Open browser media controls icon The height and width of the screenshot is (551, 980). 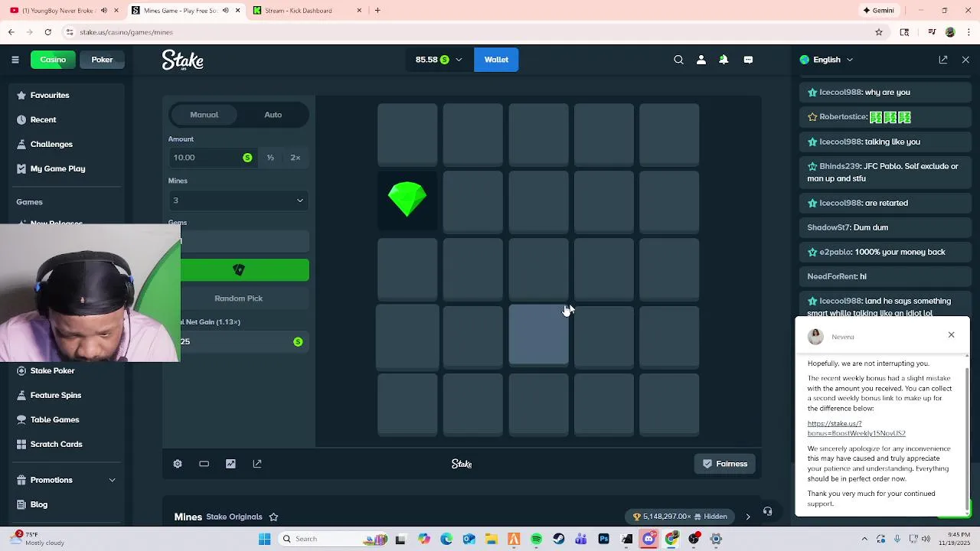tap(932, 32)
